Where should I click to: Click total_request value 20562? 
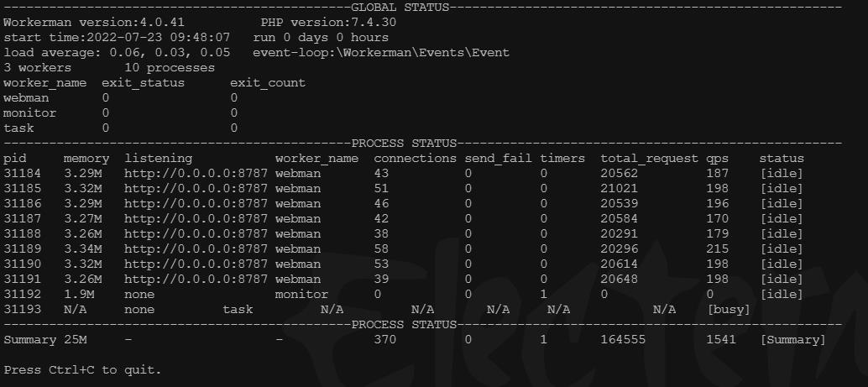tap(620, 173)
